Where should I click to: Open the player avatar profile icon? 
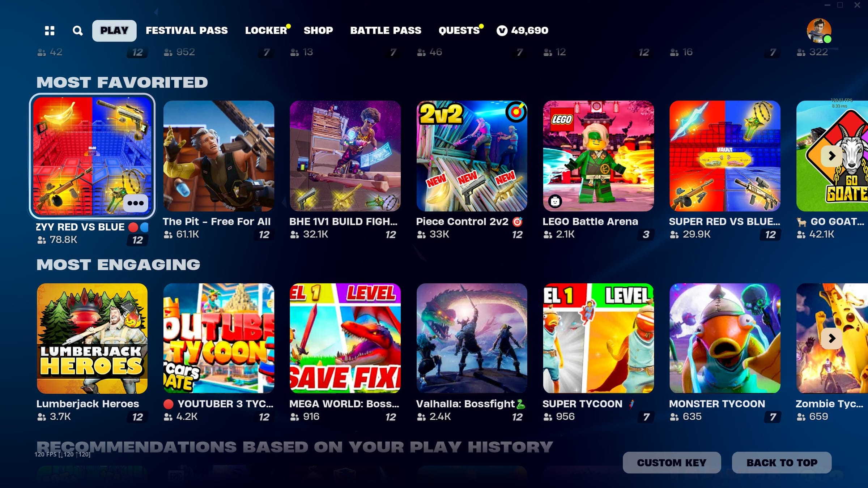(x=819, y=31)
